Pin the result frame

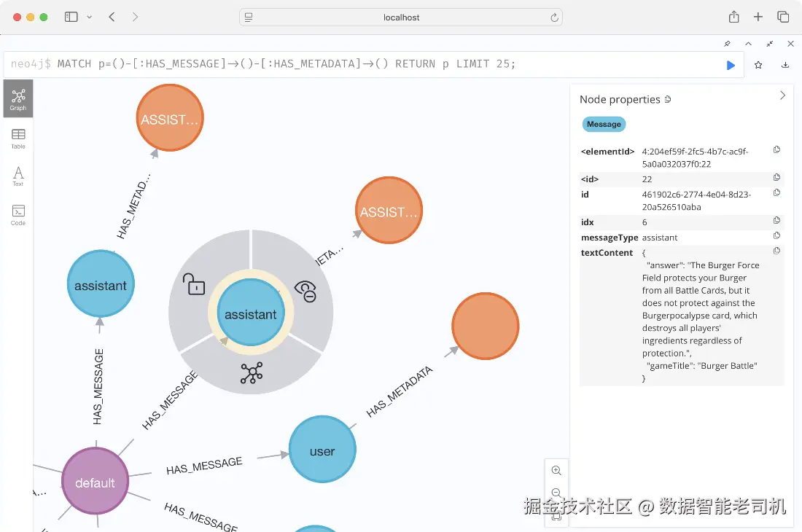pos(727,44)
